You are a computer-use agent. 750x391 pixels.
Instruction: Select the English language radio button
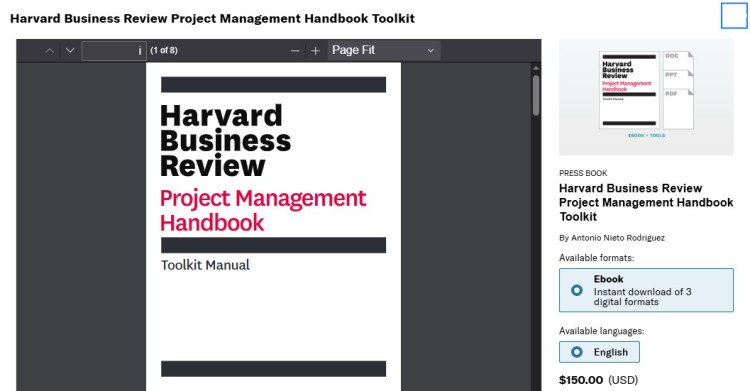tap(577, 352)
